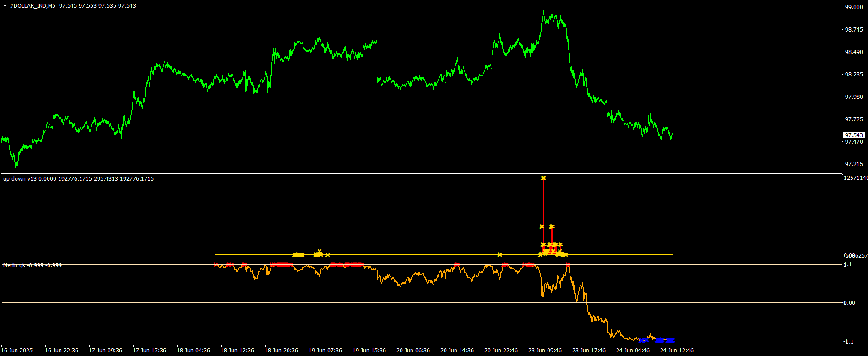Screen dimensions: 868x356
Task: Click the triangle before #DOLLAR_IND,M5 title
Action: 5,6
